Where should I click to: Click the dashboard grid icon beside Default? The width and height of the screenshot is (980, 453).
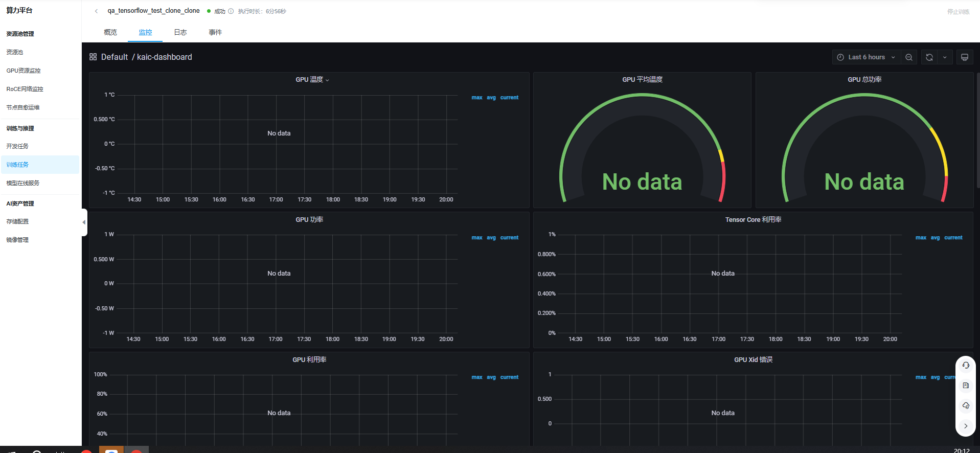click(93, 57)
